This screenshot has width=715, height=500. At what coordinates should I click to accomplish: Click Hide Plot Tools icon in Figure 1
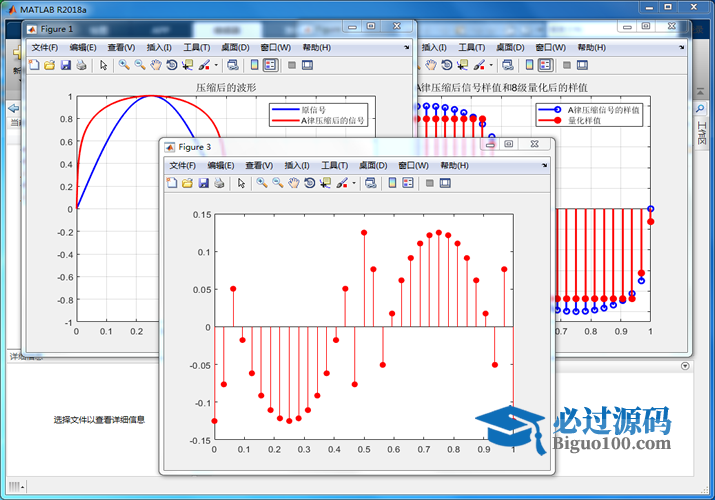click(292, 65)
